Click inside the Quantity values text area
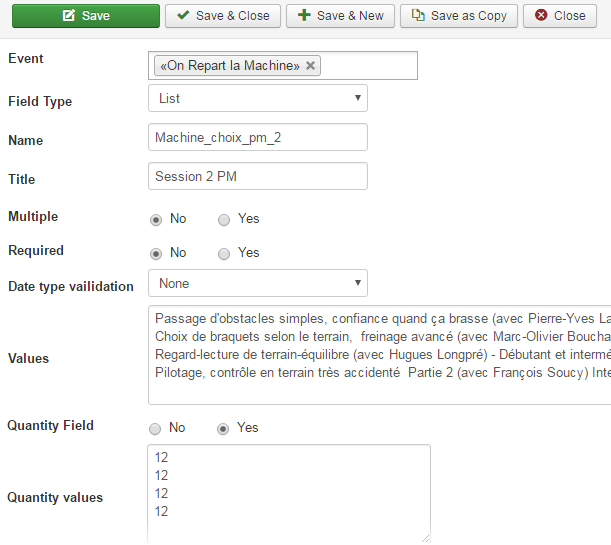The height and width of the screenshot is (545, 611). point(288,490)
